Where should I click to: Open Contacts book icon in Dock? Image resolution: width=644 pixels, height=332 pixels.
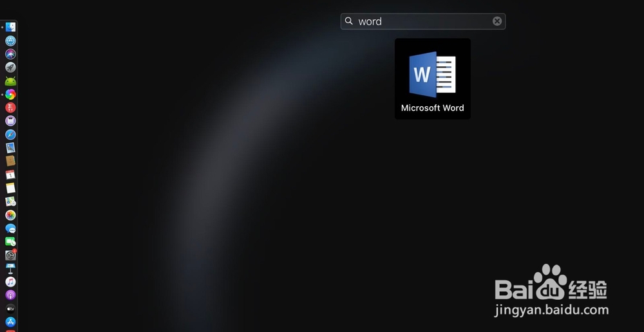[11, 161]
